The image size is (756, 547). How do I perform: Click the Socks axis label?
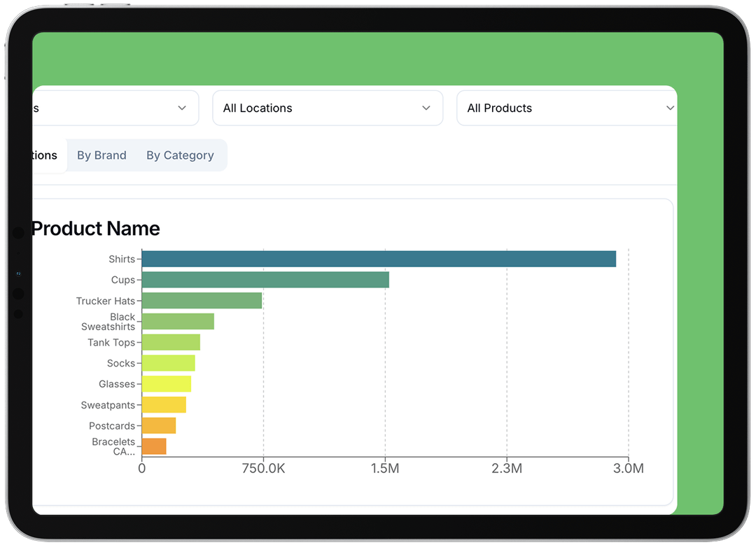point(121,363)
